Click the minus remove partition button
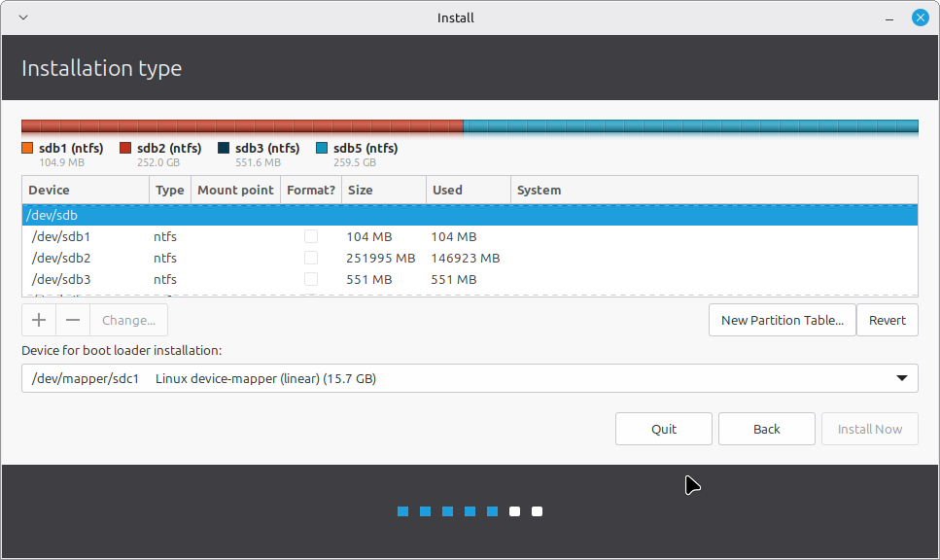 pos(73,320)
